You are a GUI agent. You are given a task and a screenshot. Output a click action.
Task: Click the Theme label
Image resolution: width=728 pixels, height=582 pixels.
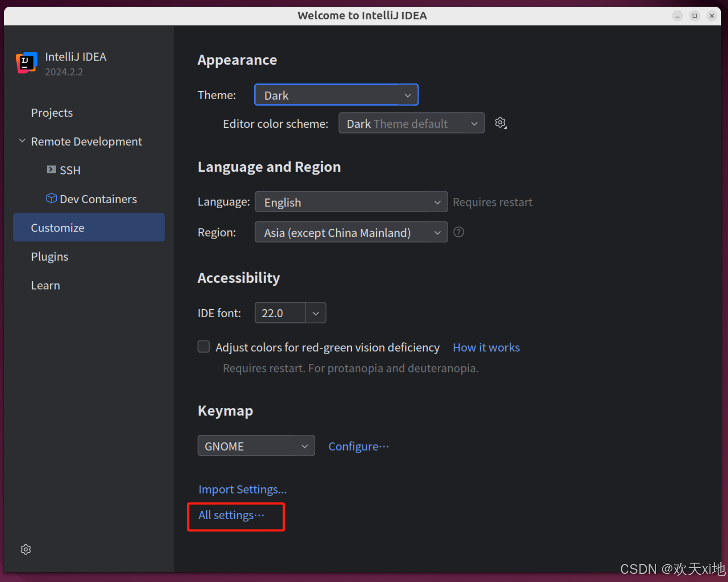click(x=216, y=95)
